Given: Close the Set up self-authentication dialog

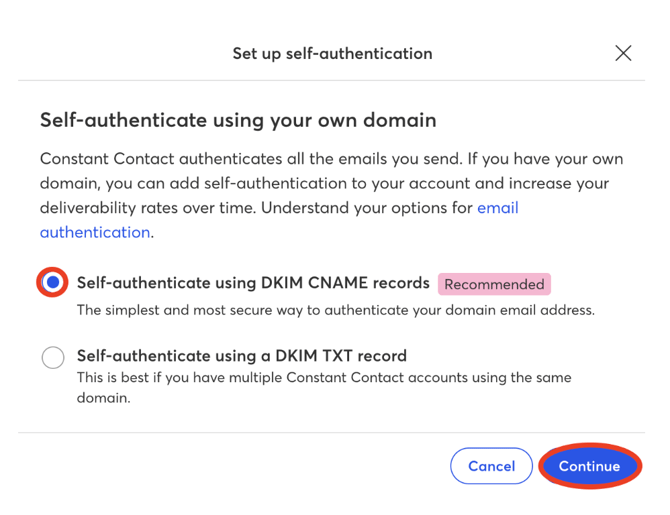Looking at the screenshot, I should pos(623,53).
